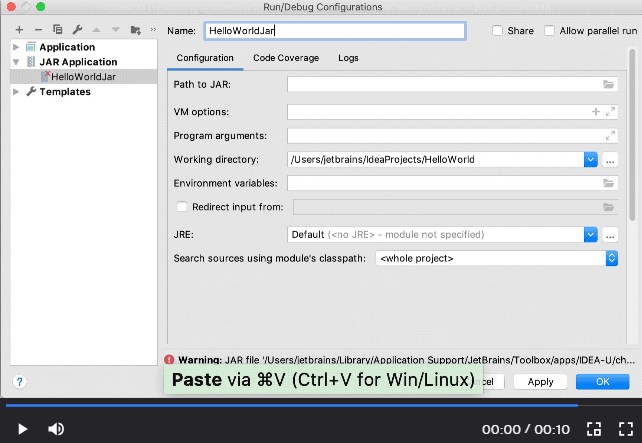Click the Name input field

(x=335, y=31)
